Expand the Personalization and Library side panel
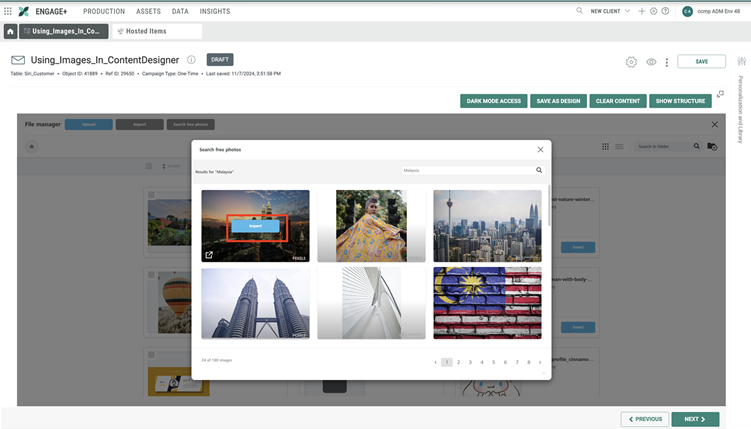The height and width of the screenshot is (429, 751). [x=740, y=109]
